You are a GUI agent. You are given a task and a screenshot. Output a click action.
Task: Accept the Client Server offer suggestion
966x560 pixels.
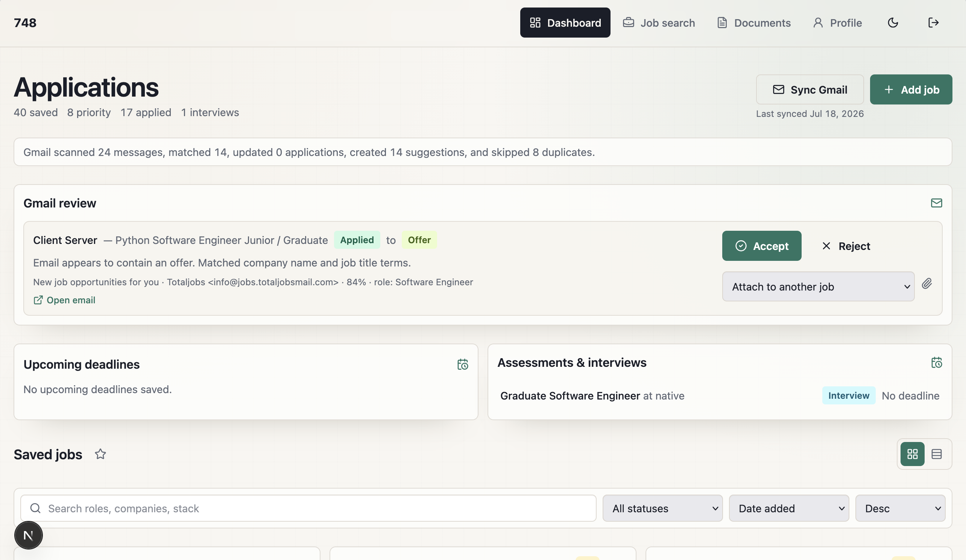(761, 246)
